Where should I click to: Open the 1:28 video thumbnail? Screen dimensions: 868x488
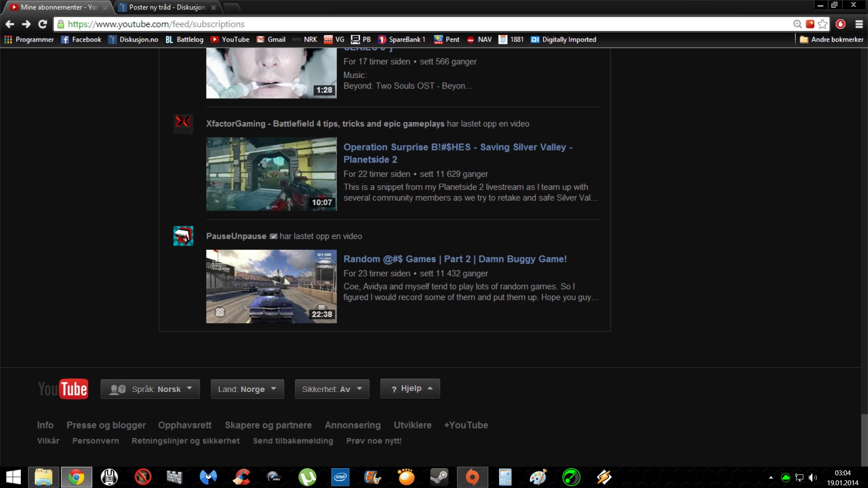pos(271,73)
